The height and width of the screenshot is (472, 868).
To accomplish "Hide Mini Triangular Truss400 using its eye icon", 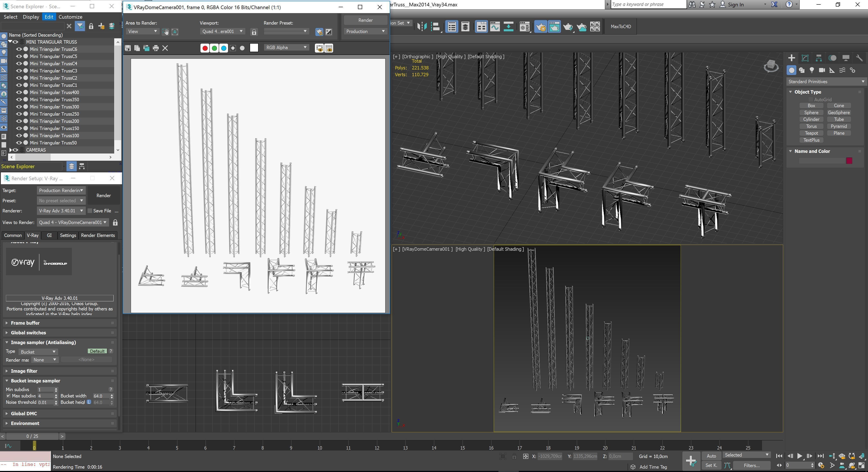I will pyautogui.click(x=19, y=92).
